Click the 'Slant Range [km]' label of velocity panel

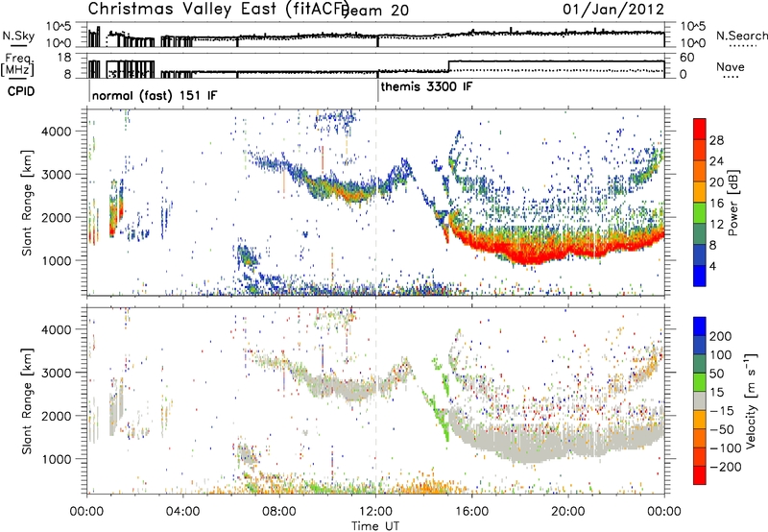[x=27, y=400]
